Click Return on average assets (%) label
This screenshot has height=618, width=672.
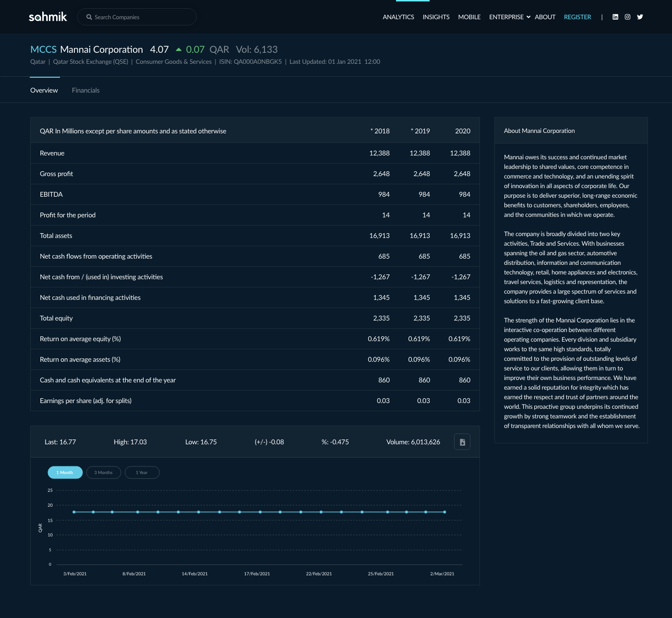(80, 359)
